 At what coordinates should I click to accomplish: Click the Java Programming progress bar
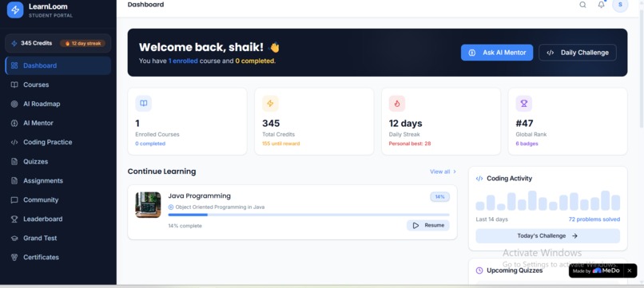pos(309,215)
